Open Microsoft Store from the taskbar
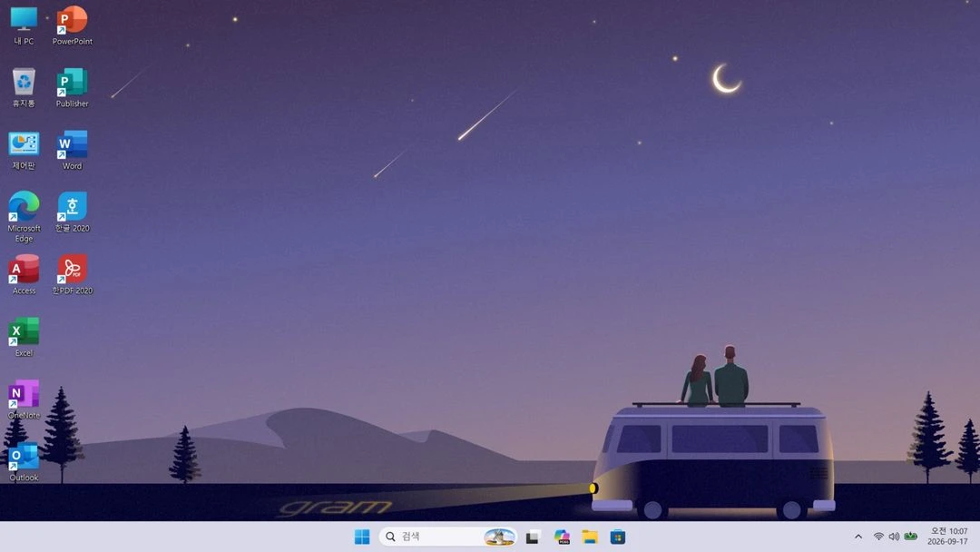Screen dimensions: 980x552 click(x=618, y=537)
